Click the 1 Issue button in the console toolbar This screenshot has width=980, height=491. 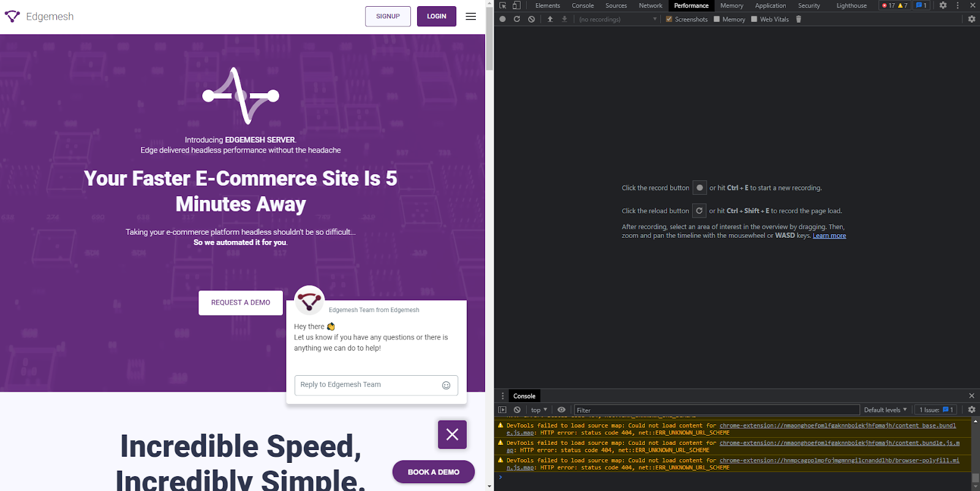[936, 409]
